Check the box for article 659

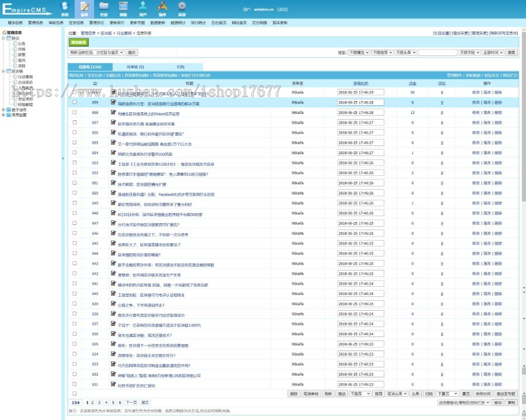[x=74, y=102]
